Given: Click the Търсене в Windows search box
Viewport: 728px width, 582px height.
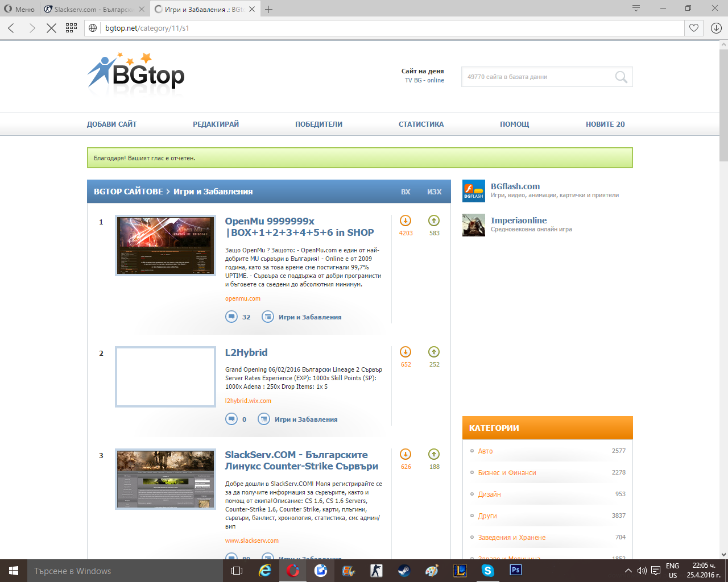Looking at the screenshot, I should click(125, 571).
